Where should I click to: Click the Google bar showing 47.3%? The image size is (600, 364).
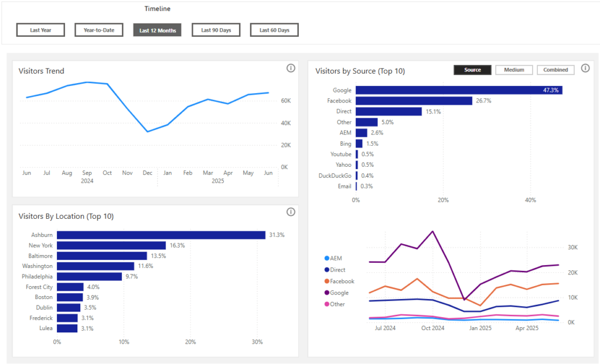(458, 90)
